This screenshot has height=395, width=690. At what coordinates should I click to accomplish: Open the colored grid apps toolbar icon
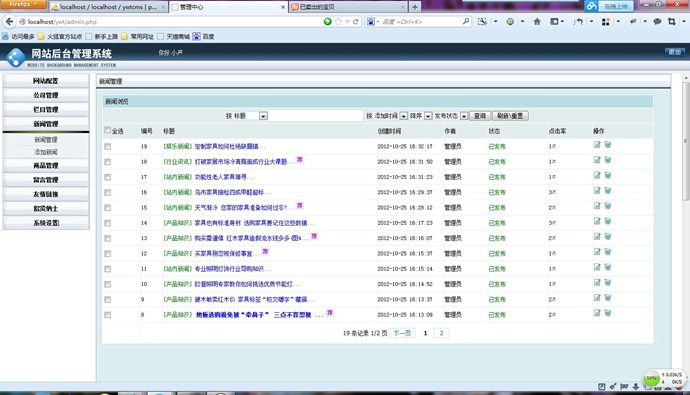[606, 22]
